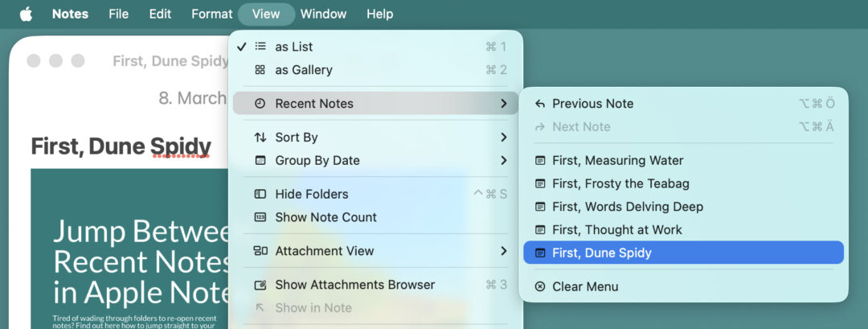Click the ⌘1 shortcut label for as List
Viewport: 868px width, 329px height.
(496, 47)
